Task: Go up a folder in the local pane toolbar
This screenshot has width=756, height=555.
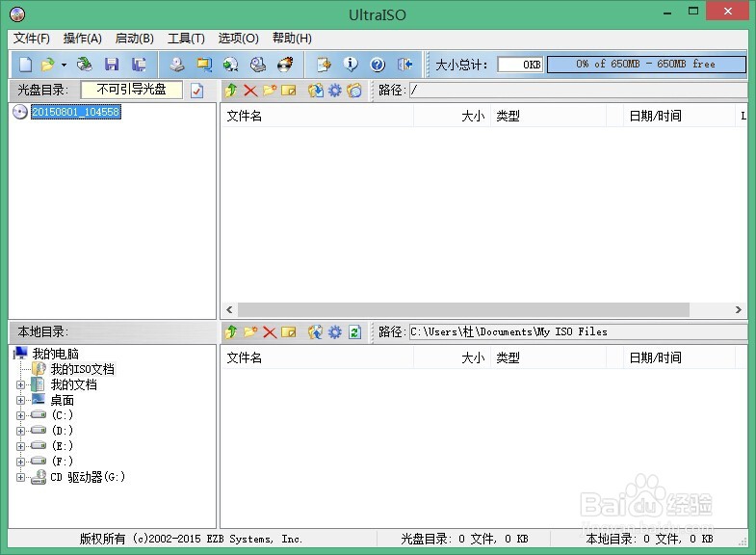Action: (x=231, y=331)
